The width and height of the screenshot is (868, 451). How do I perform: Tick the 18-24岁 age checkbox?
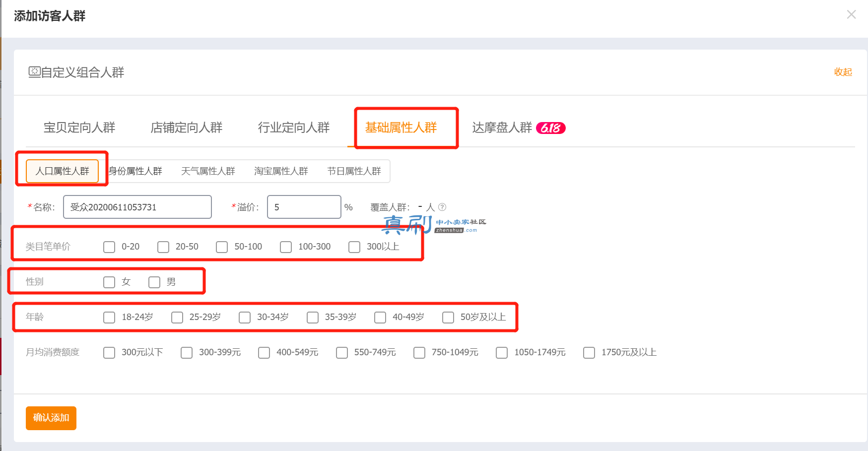[109, 318]
